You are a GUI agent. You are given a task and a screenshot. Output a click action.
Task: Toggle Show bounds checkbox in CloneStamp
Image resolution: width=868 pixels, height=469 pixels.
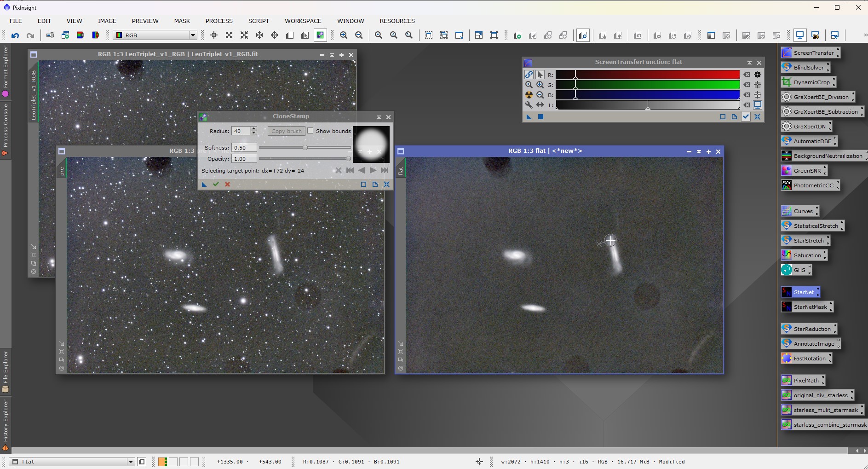(310, 131)
